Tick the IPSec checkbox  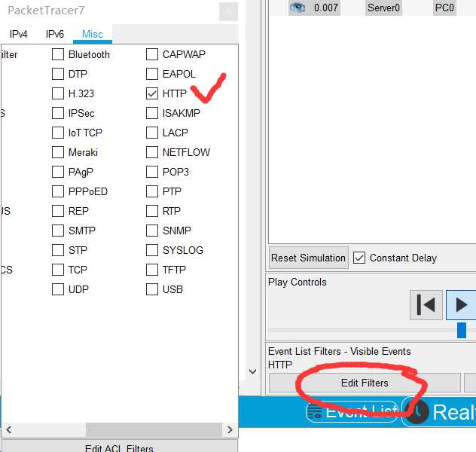[x=58, y=113]
